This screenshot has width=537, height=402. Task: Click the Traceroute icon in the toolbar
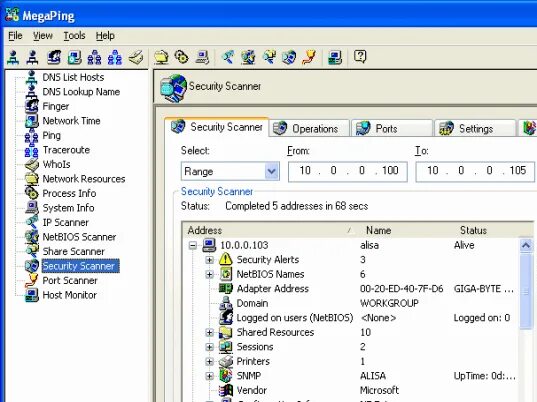click(115, 57)
